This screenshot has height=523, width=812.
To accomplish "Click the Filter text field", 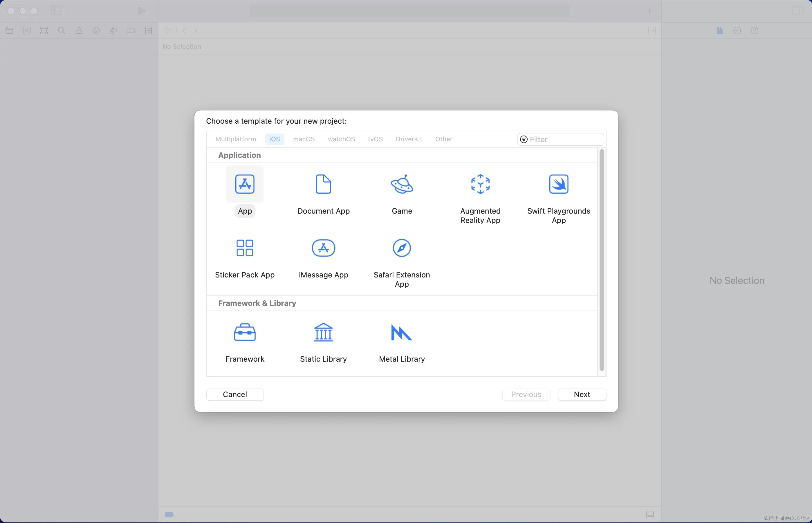I will pyautogui.click(x=560, y=139).
